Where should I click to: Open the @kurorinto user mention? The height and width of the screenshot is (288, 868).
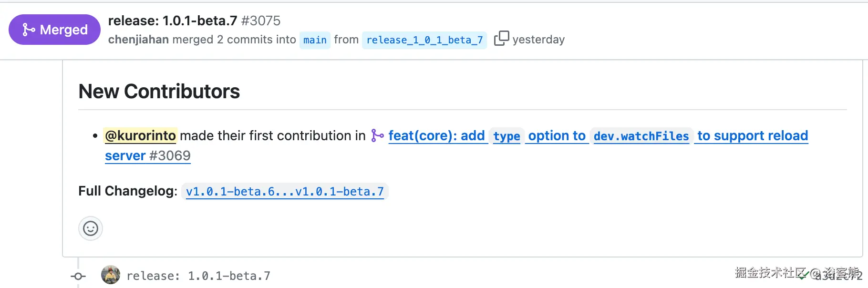point(140,136)
